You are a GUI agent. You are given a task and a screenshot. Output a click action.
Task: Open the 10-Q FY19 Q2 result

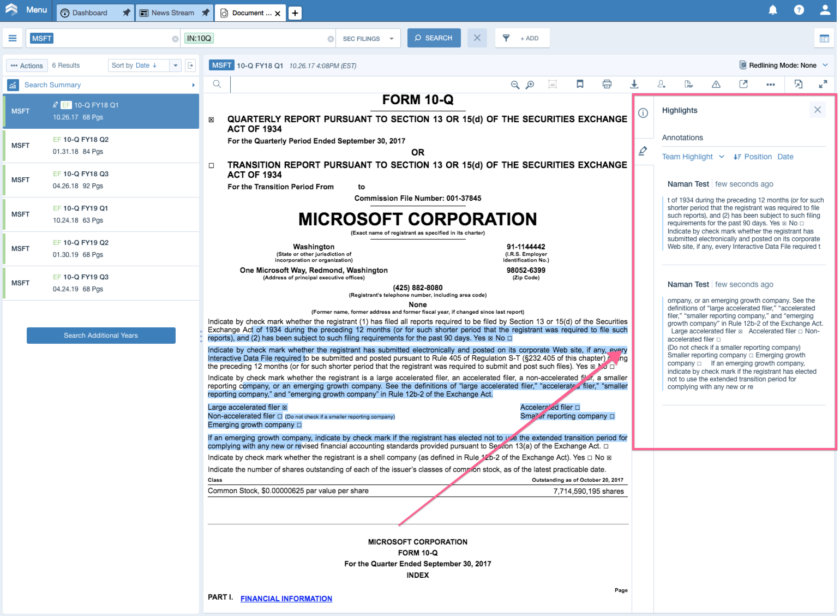(101, 249)
